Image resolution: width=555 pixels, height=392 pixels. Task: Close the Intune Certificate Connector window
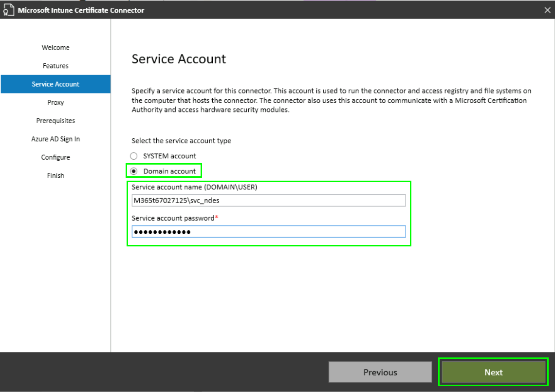coord(547,10)
